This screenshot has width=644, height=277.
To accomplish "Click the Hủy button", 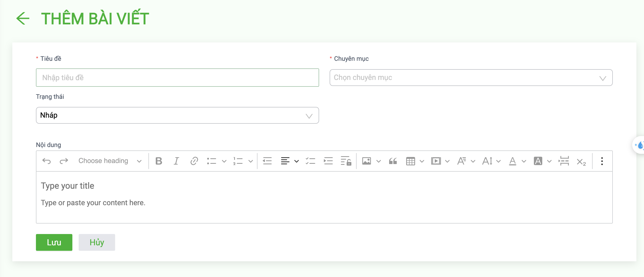I will [x=97, y=242].
